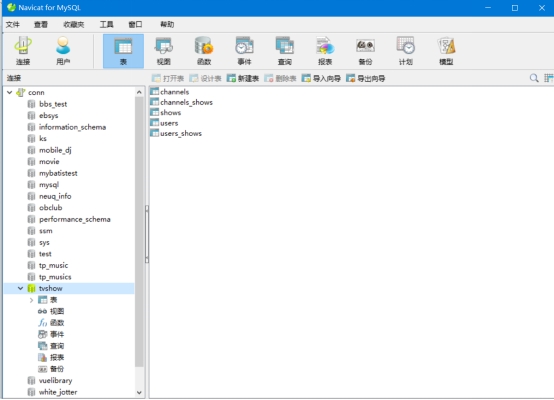Click the 查询 node icon under tvshow
Image resolution: width=554 pixels, height=400 pixels.
click(42, 346)
